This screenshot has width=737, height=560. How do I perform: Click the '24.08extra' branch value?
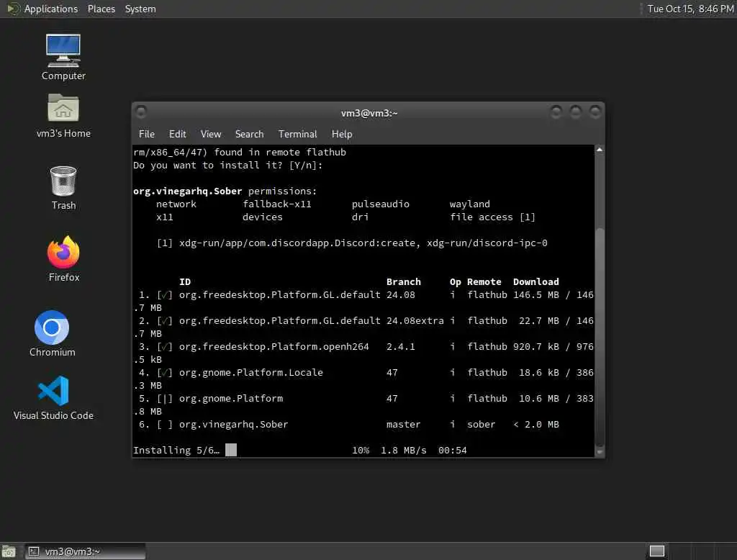click(415, 321)
